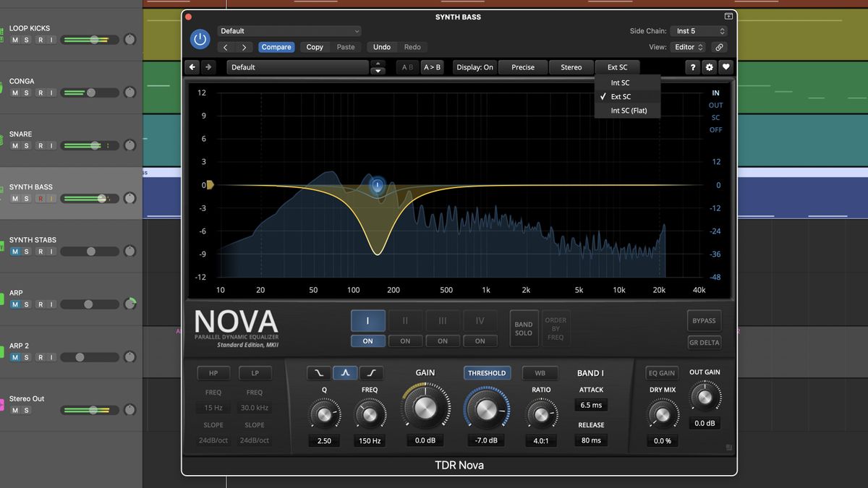Select band III tab
The width and height of the screenshot is (868, 488).
tap(443, 320)
